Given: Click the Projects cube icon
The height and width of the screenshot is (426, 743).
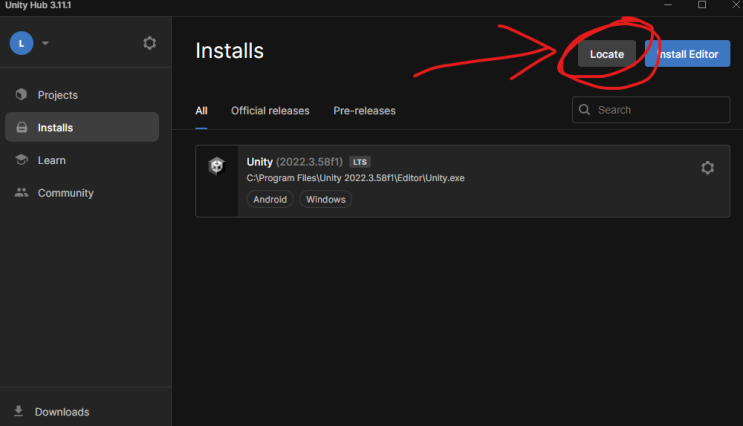Looking at the screenshot, I should tap(21, 94).
